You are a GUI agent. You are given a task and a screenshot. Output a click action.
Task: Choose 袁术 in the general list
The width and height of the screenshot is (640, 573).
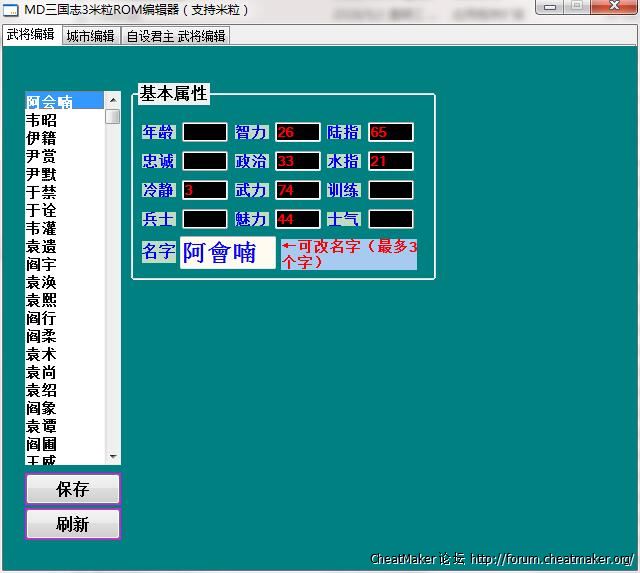point(42,354)
